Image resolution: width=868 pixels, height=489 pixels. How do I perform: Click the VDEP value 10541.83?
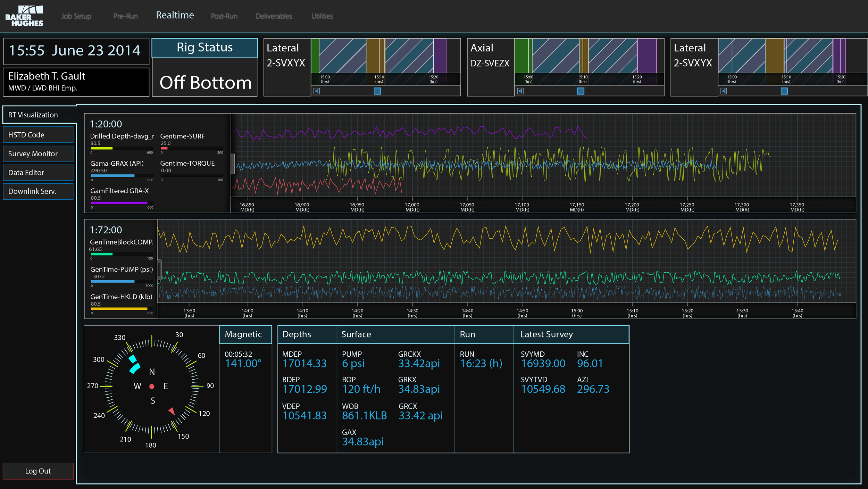point(304,416)
